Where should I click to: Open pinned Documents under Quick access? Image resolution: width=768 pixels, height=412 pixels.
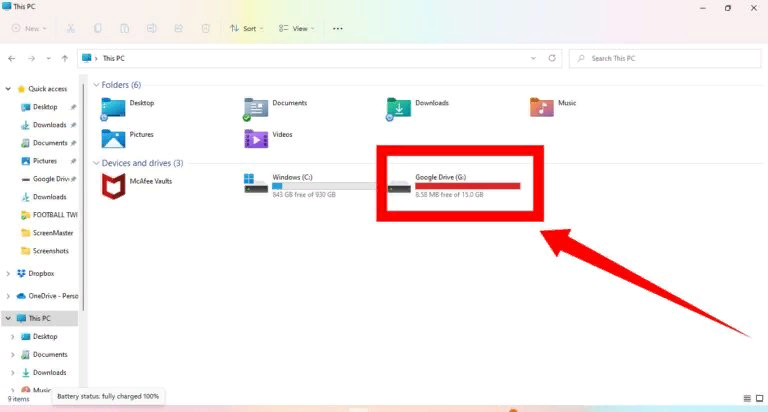(x=50, y=143)
